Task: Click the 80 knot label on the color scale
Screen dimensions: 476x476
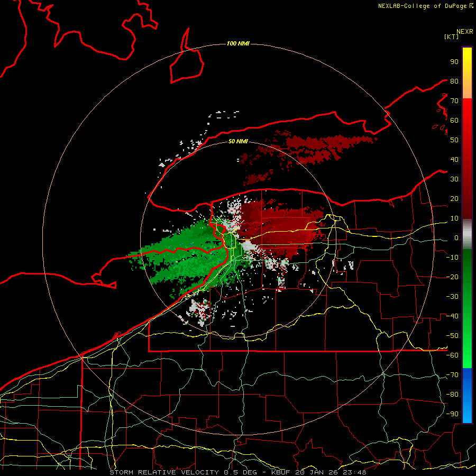Action: pyautogui.click(x=454, y=81)
